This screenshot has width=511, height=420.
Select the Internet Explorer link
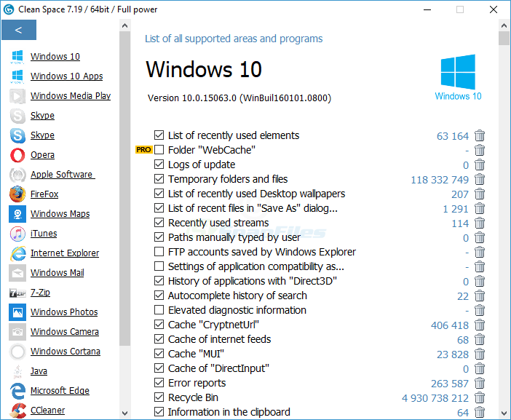coord(65,253)
